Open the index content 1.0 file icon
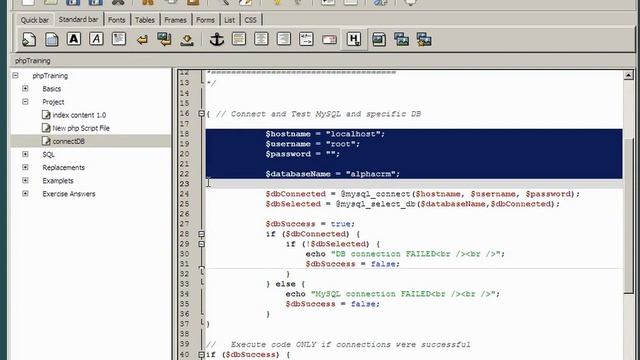The image size is (640, 360). click(46, 115)
